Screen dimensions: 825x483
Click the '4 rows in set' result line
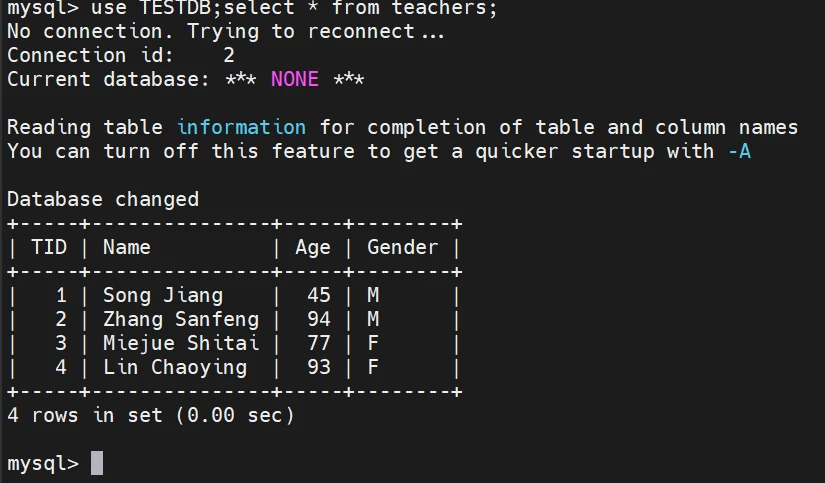pos(150,415)
